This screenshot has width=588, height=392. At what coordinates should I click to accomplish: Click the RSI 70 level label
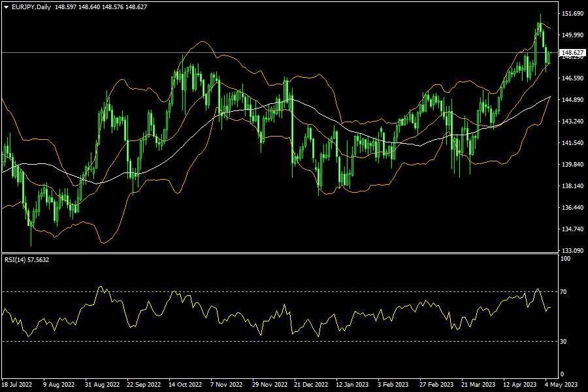pyautogui.click(x=563, y=291)
